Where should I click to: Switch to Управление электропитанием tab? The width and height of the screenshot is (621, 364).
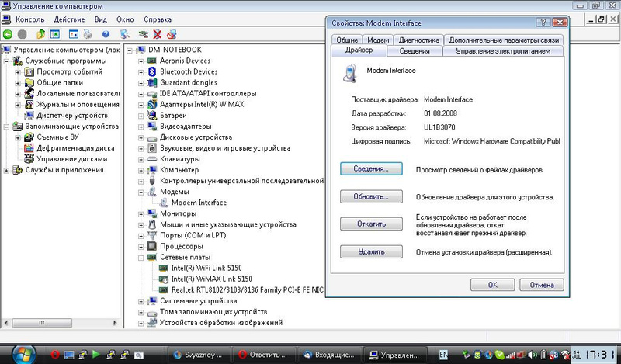[x=503, y=51]
